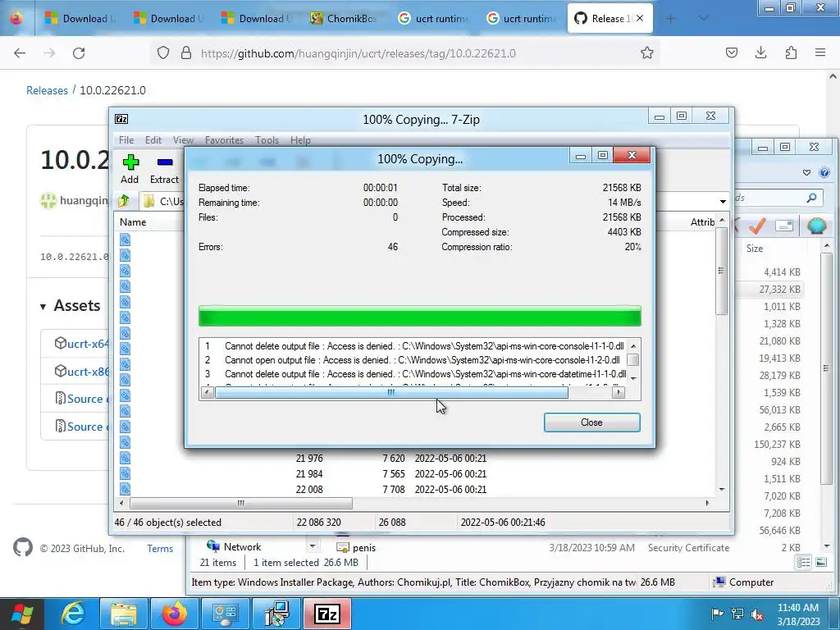
Task: Open the 7-Zip address path dropdown
Action: [723, 202]
